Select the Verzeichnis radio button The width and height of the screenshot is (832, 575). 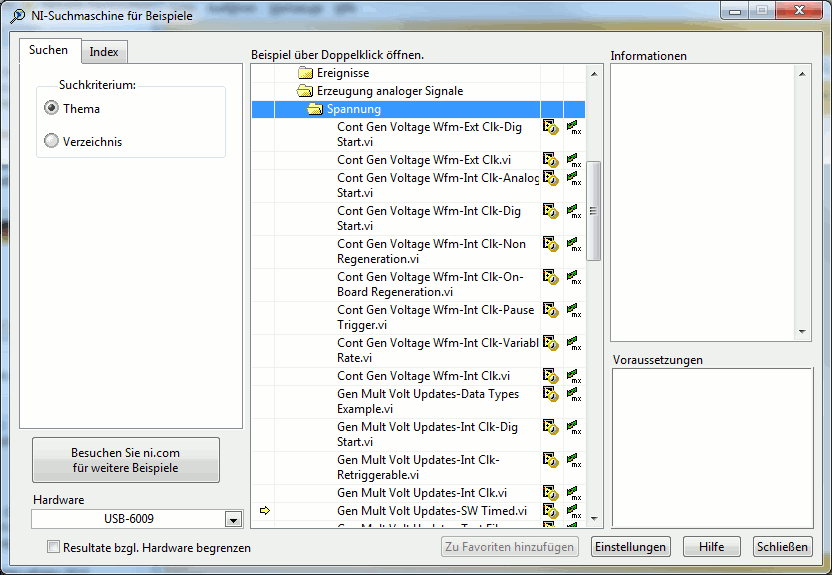51,141
